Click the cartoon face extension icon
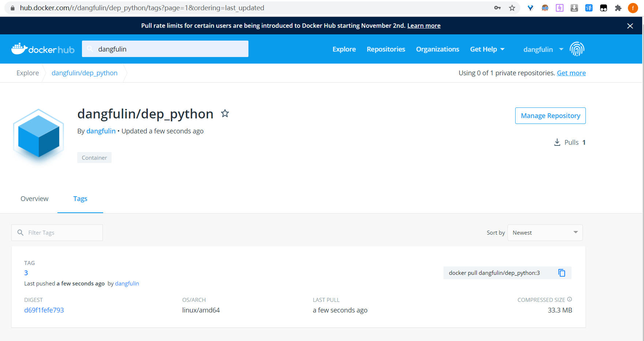This screenshot has width=644, height=341. [545, 8]
